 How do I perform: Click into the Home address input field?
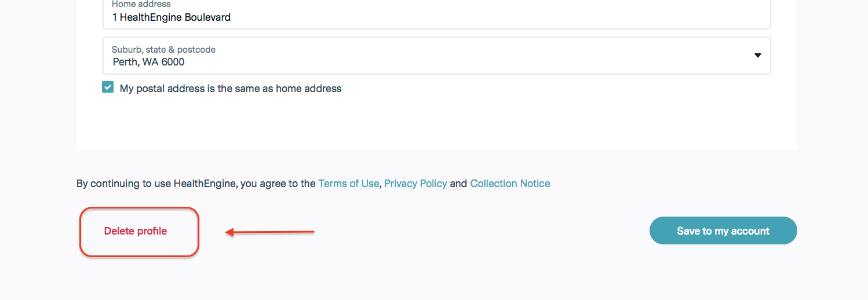(436, 17)
